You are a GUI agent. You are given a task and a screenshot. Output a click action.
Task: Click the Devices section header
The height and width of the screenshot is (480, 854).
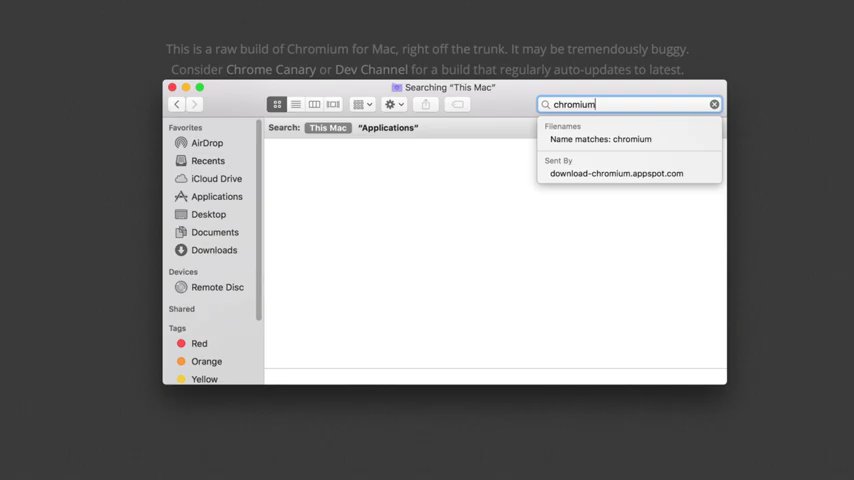coord(183,272)
